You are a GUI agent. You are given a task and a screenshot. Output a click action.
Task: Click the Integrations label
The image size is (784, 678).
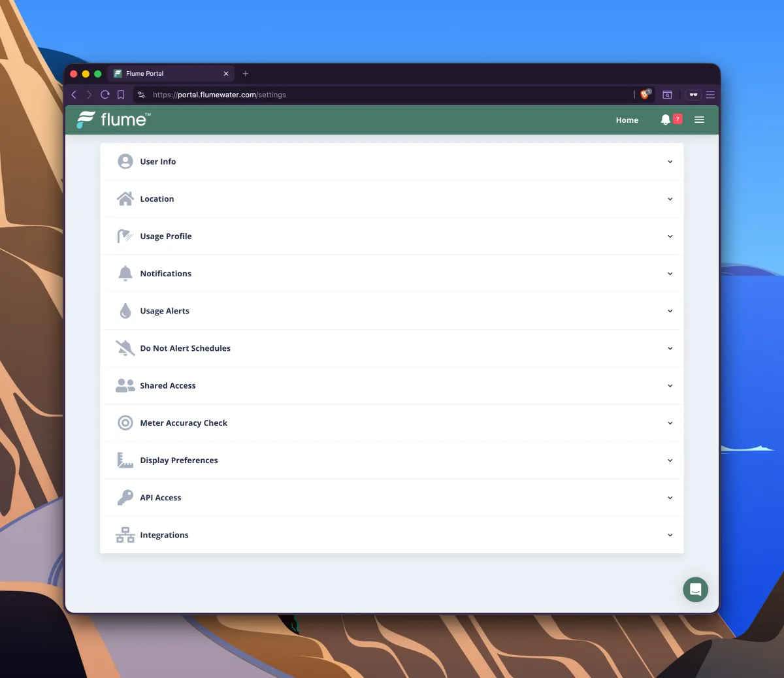pyautogui.click(x=164, y=535)
